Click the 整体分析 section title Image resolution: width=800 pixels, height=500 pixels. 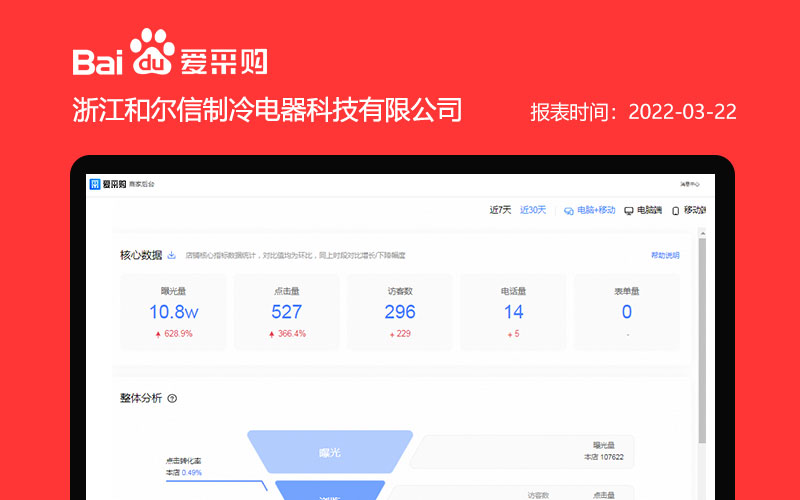point(141,398)
